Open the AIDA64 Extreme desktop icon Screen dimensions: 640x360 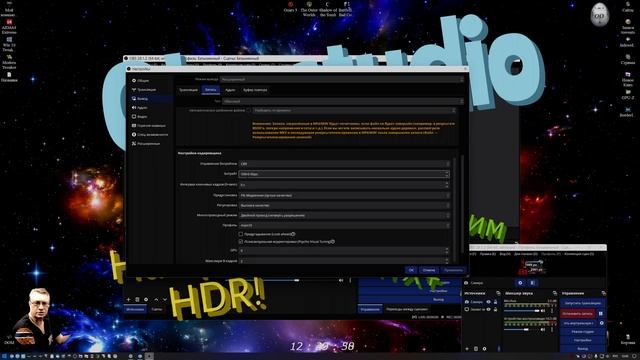9,26
